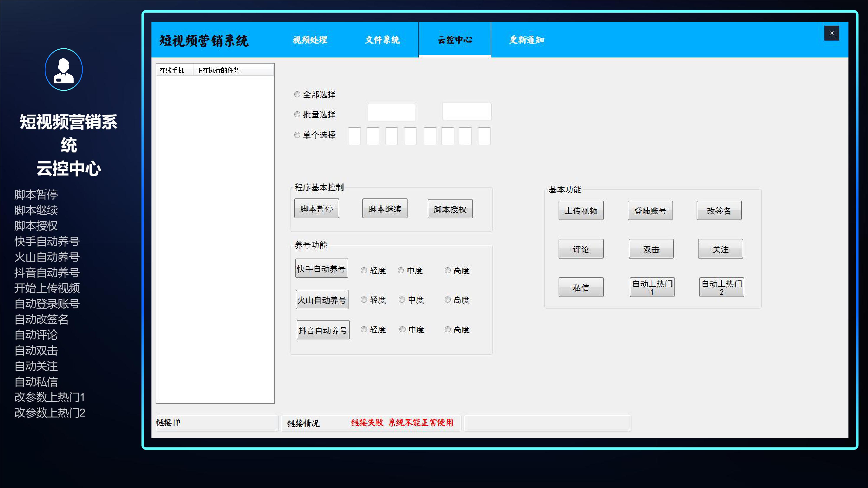Image resolution: width=868 pixels, height=488 pixels.
Task: Click the 自动上热门 2 button
Action: (x=722, y=287)
